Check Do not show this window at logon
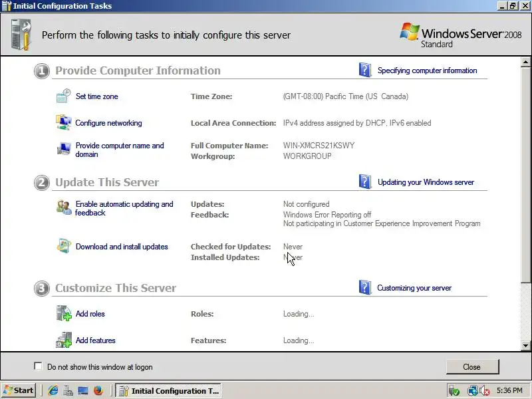The height and width of the screenshot is (399, 532). [38, 366]
